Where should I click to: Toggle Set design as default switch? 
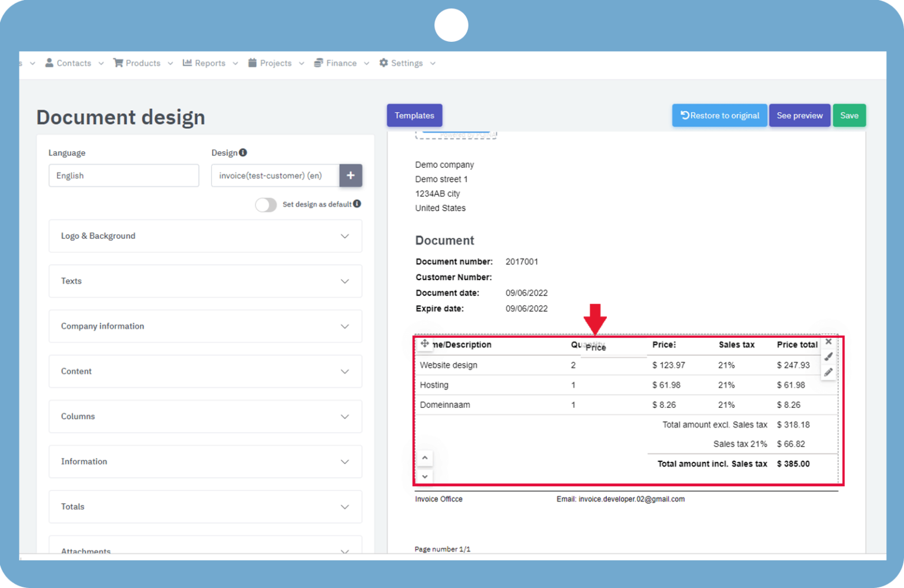point(266,204)
